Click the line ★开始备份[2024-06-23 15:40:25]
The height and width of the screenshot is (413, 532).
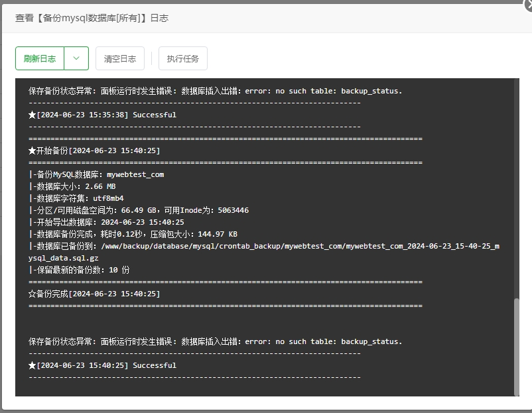[x=94, y=150]
